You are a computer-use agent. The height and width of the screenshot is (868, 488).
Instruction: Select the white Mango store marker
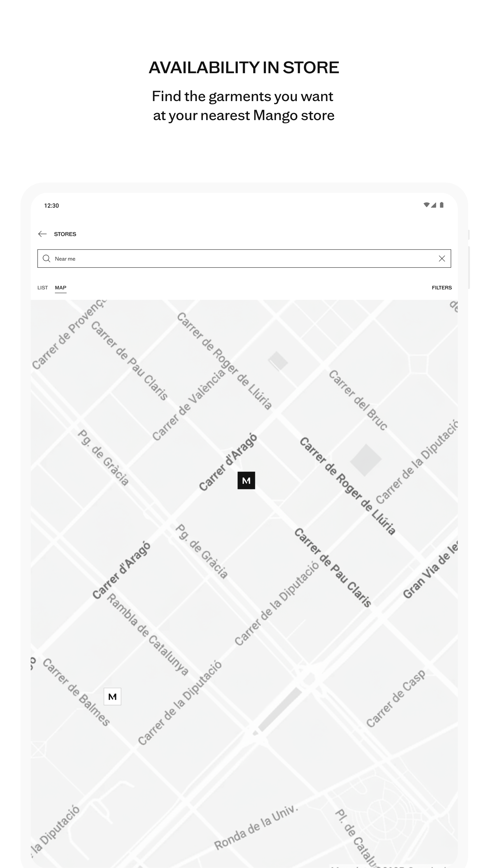coord(112,697)
